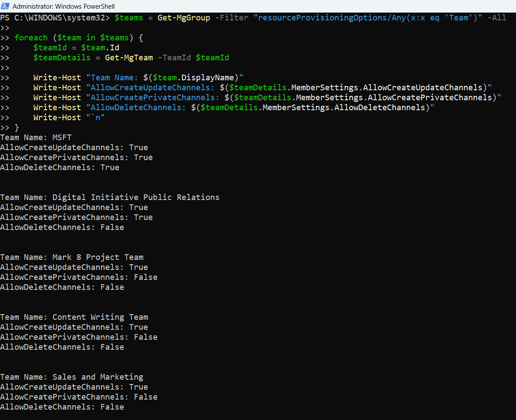Click the Get-MgTeam cmdlet in the loop

coord(129,58)
